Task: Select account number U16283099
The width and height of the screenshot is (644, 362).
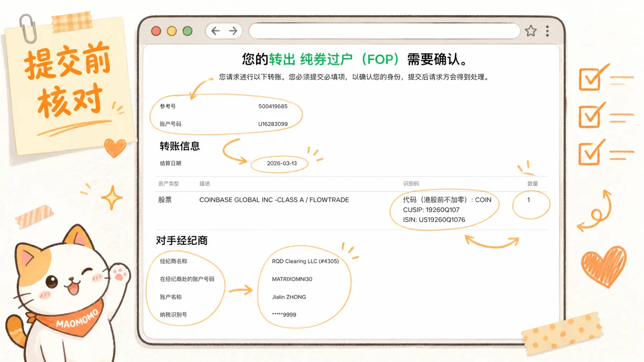Action: coord(273,124)
